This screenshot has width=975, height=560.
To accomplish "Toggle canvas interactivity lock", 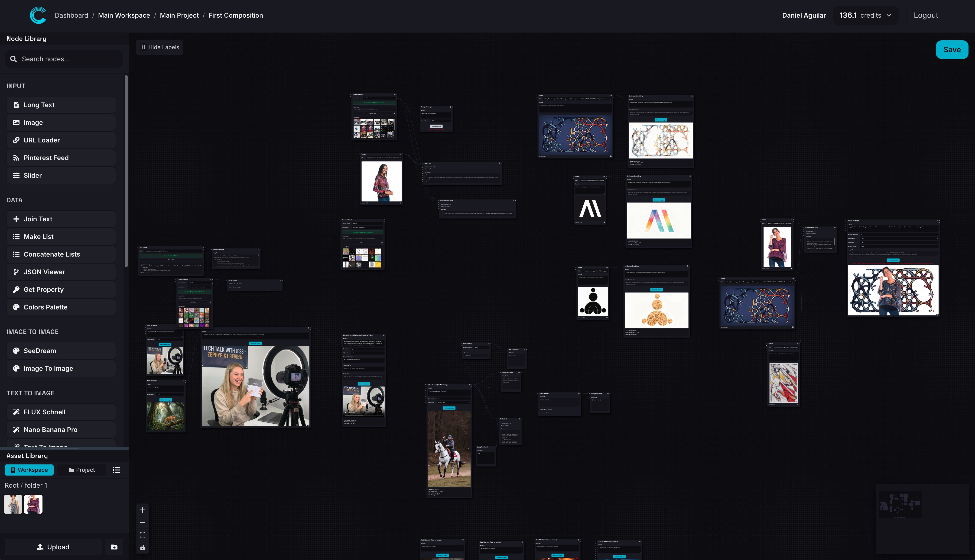I will [x=142, y=548].
